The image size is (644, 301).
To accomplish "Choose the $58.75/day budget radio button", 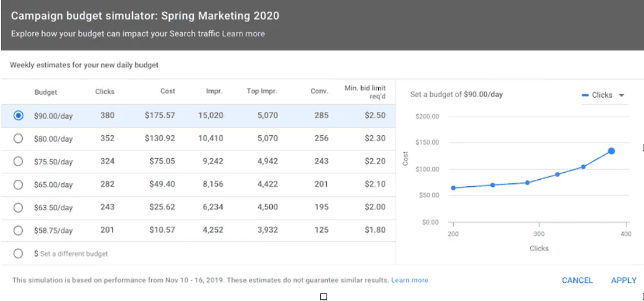I will tap(18, 231).
